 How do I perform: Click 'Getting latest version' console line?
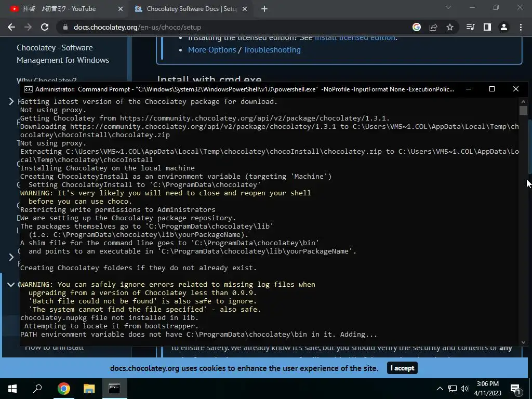pyautogui.click(x=149, y=101)
